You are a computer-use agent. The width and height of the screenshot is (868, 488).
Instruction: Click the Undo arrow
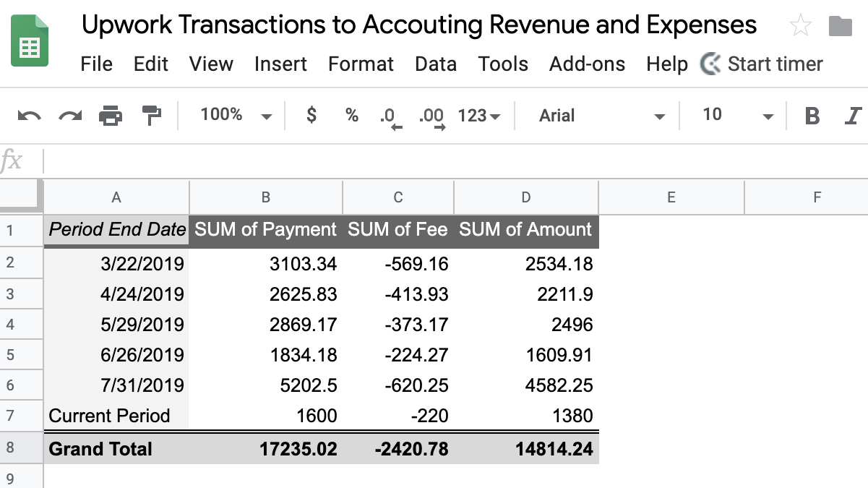(x=29, y=115)
